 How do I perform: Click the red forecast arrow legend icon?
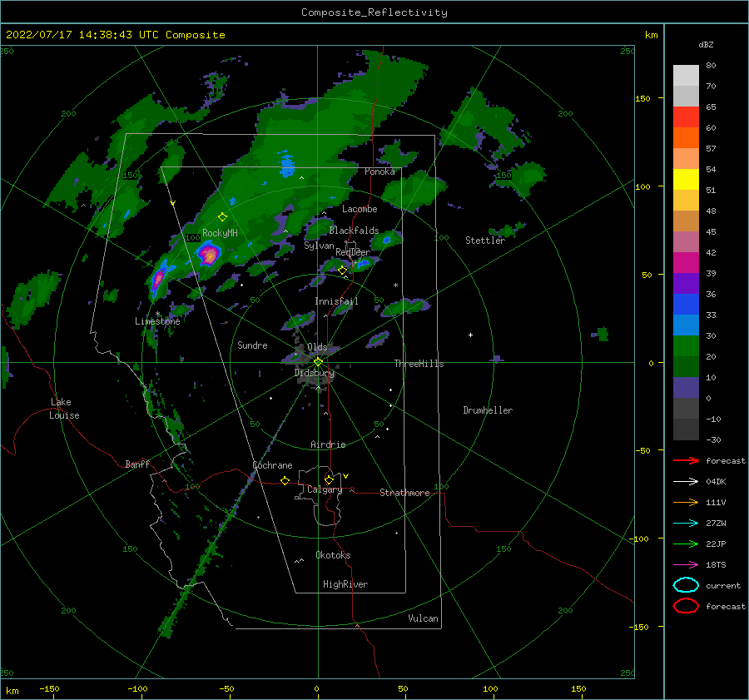(686, 460)
